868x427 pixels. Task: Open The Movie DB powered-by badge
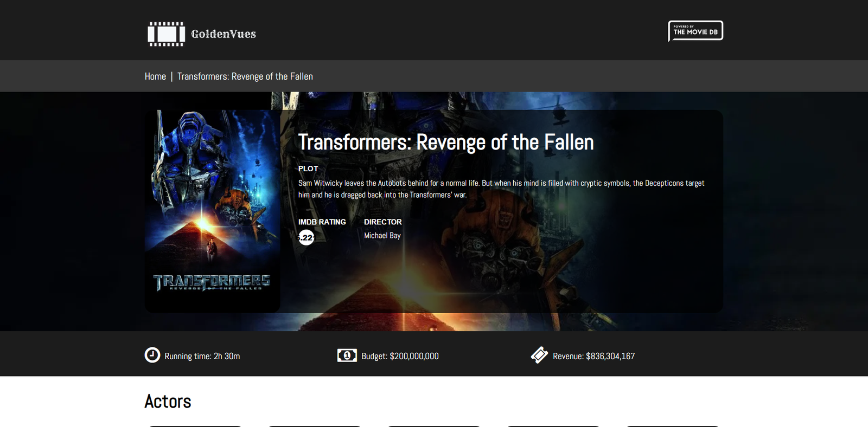(695, 31)
